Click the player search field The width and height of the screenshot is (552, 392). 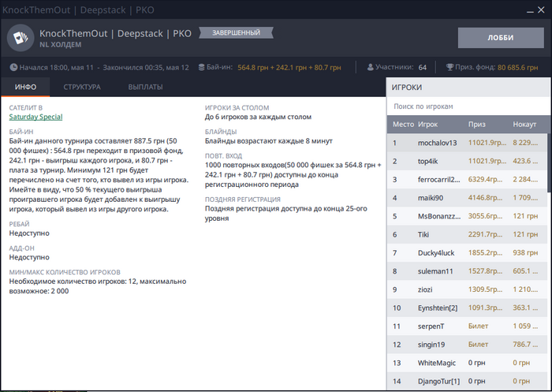click(x=468, y=106)
